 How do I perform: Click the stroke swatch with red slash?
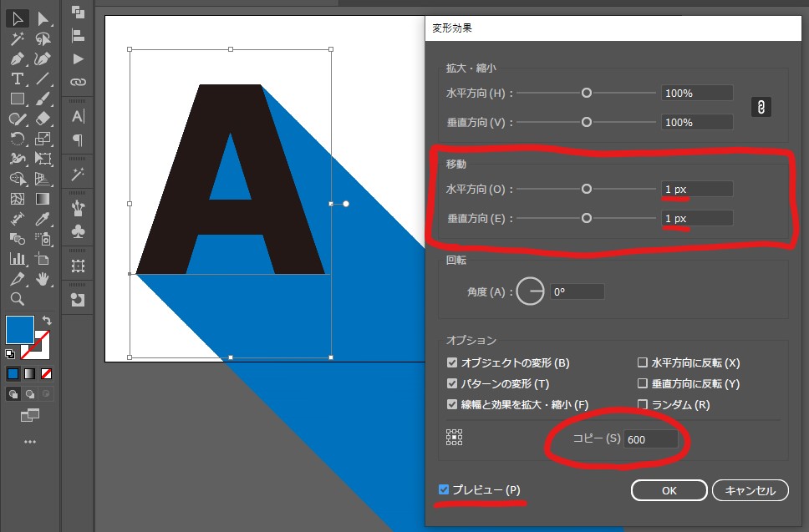(x=41, y=352)
